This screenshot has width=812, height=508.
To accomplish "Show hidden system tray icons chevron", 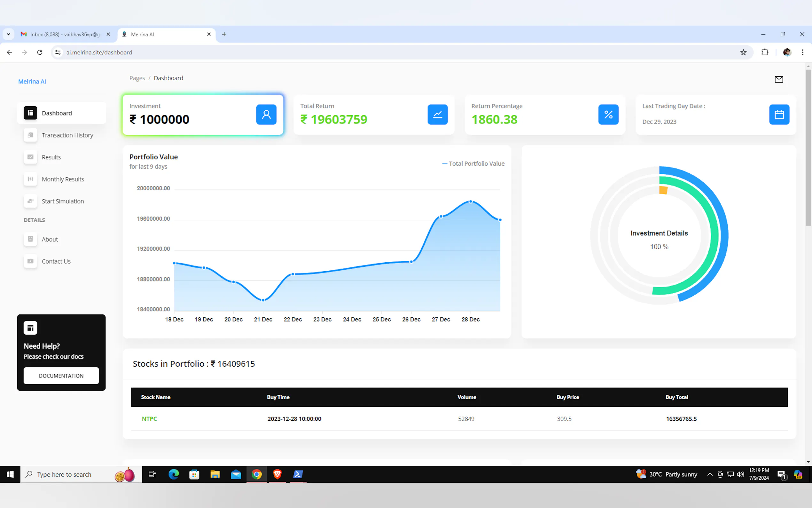I will 710,474.
